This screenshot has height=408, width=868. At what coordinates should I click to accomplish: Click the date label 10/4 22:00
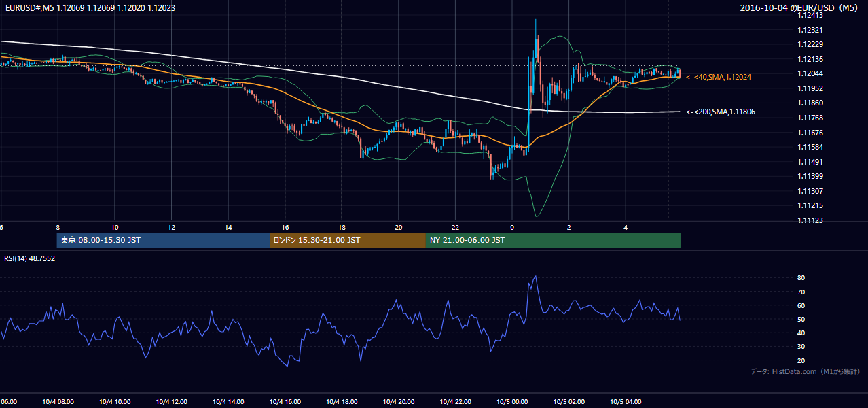456,402
